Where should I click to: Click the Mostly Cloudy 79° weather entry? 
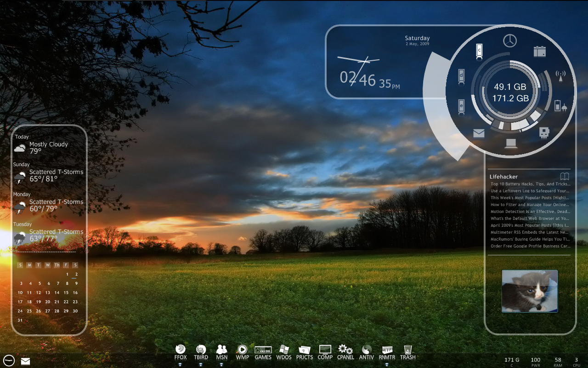pos(48,148)
